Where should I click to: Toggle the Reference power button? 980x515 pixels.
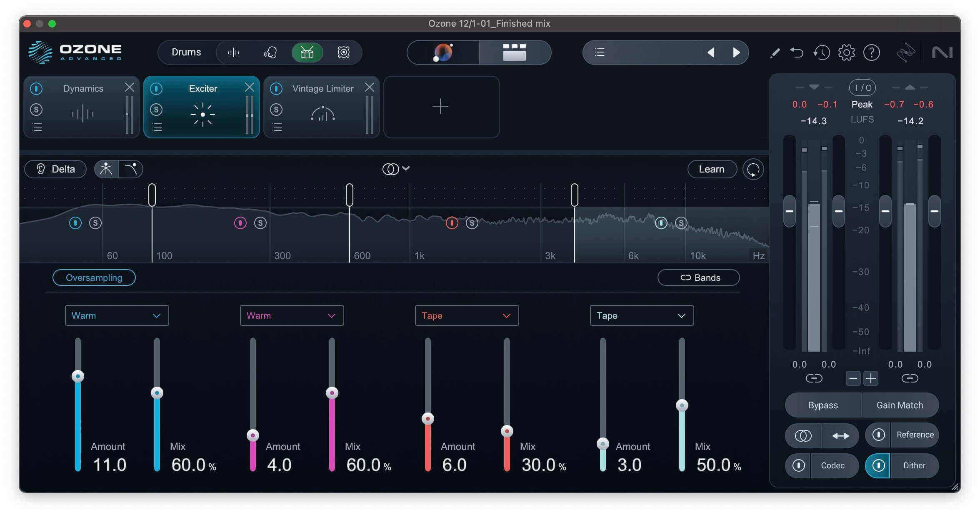(x=878, y=435)
